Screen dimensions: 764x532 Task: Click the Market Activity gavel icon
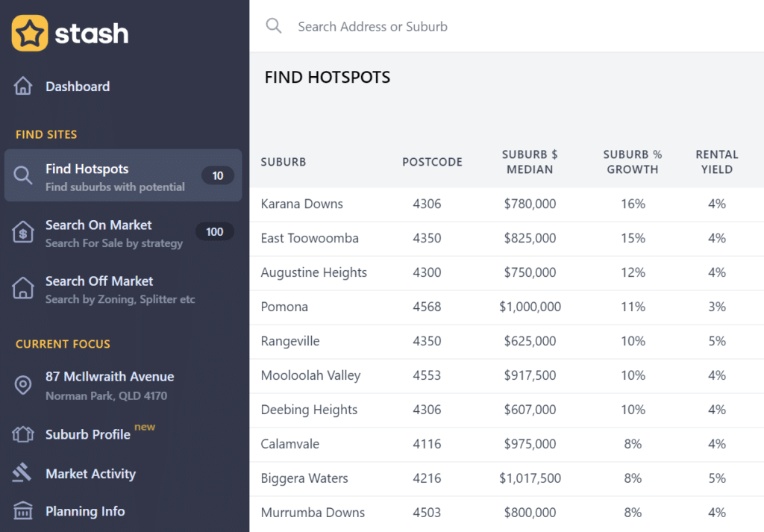(23, 473)
